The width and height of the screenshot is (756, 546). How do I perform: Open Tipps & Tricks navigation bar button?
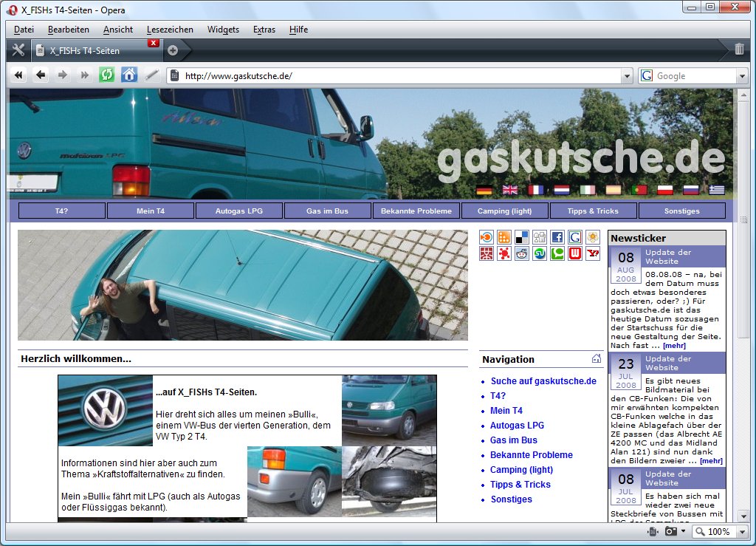click(x=593, y=211)
